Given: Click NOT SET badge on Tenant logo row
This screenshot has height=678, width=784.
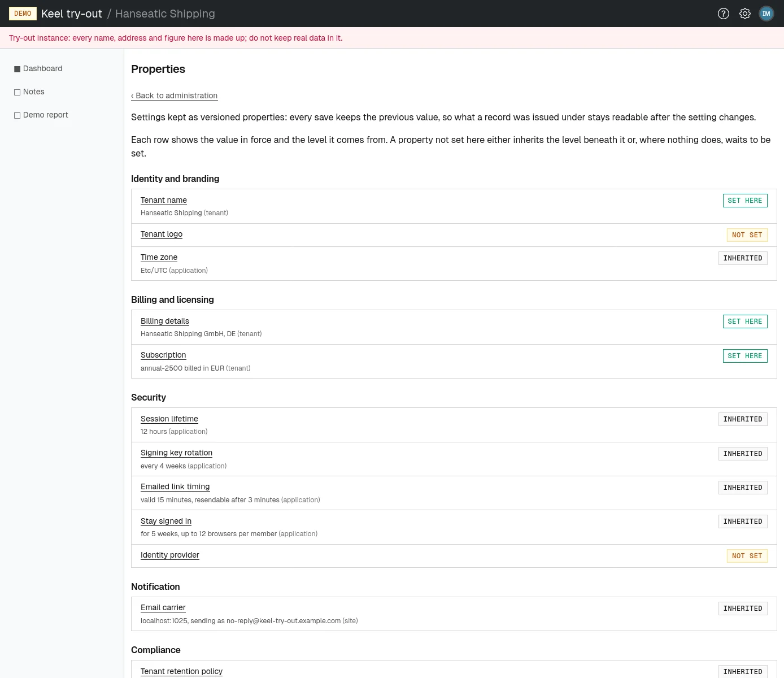Looking at the screenshot, I should point(747,235).
